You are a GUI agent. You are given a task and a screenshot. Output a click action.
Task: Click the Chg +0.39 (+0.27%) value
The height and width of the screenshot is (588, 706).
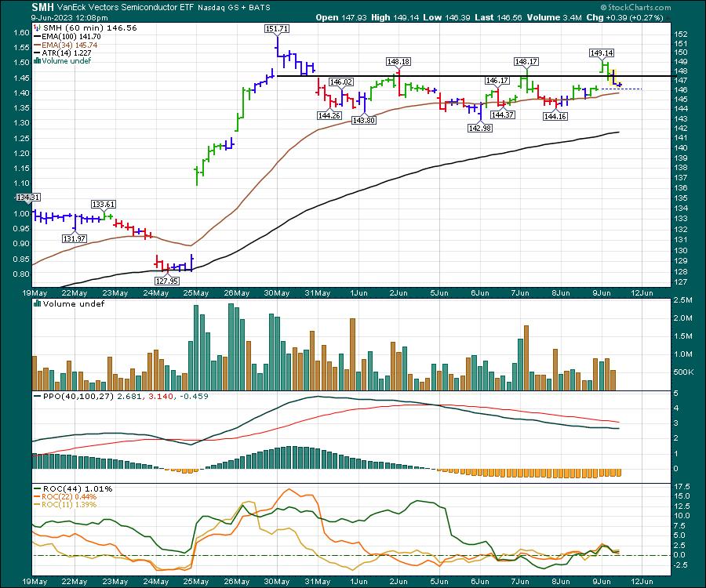pos(626,17)
